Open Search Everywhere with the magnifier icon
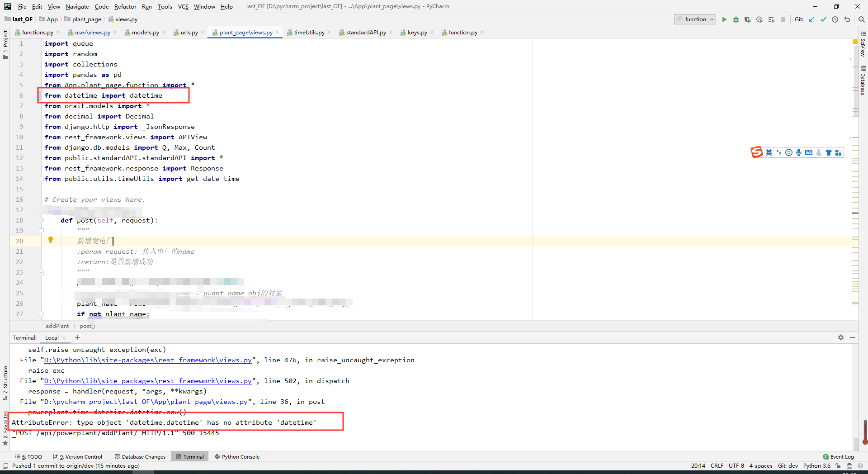 coord(862,19)
